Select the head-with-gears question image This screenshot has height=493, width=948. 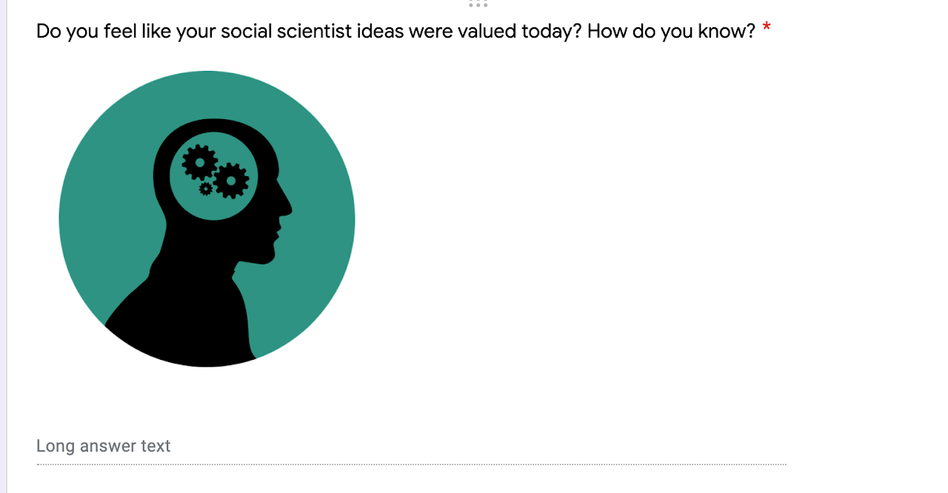click(x=207, y=219)
